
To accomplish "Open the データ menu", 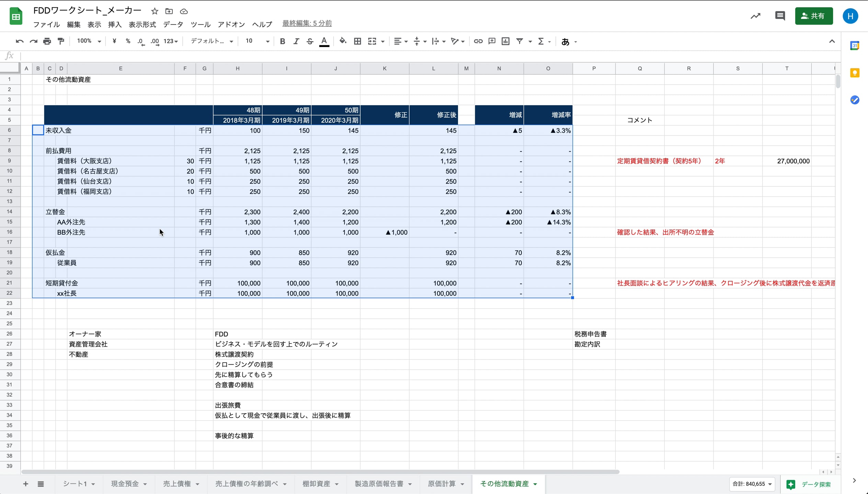I will [x=173, y=24].
